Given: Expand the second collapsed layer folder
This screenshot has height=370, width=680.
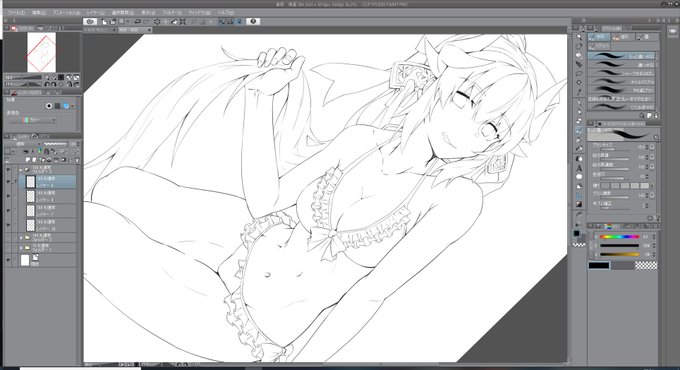Looking at the screenshot, I should 21,237.
